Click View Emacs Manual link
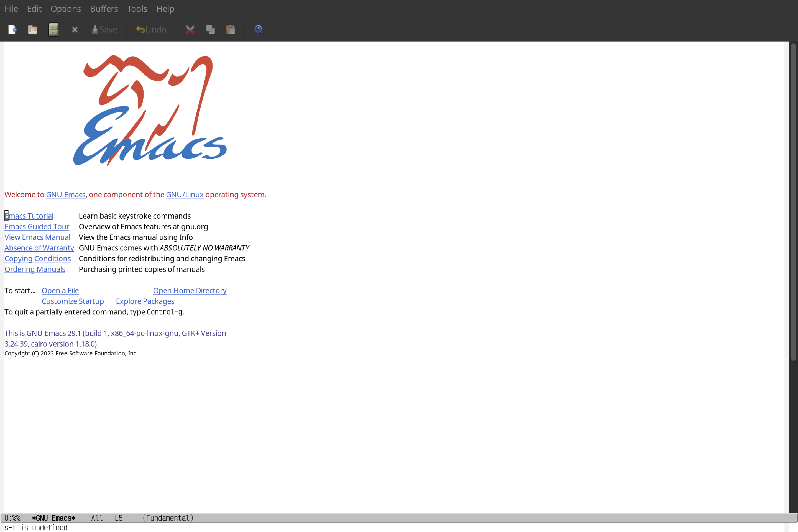This screenshot has width=798, height=532. [x=37, y=237]
